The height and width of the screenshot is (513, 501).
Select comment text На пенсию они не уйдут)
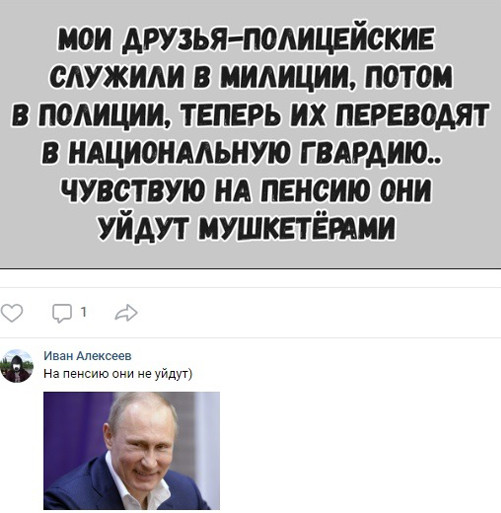[x=118, y=374]
